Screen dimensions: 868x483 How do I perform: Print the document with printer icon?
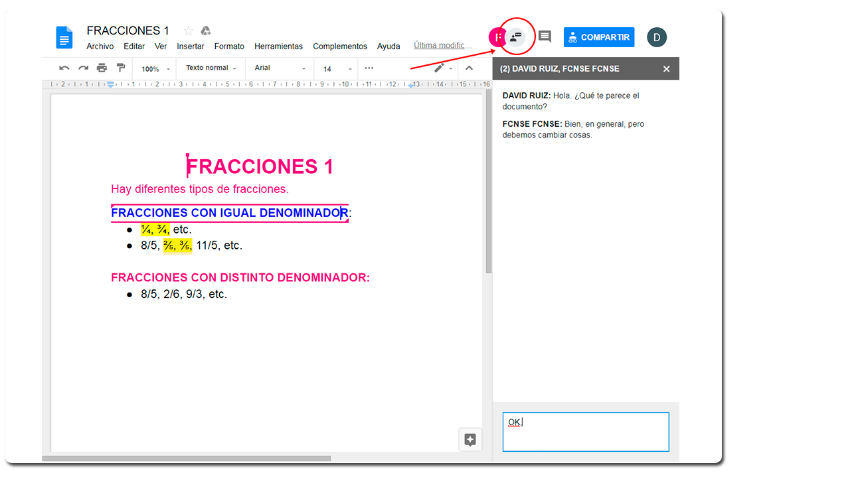pos(102,68)
